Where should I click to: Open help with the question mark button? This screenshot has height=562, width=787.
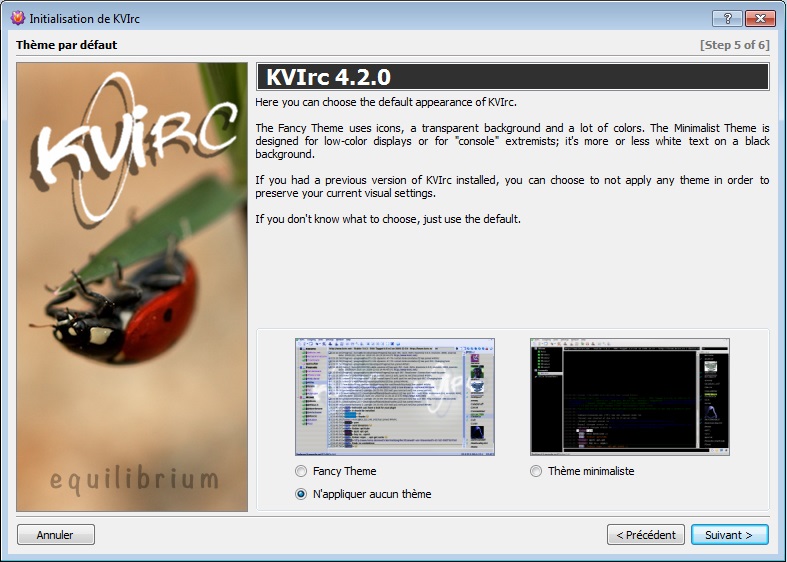[727, 18]
